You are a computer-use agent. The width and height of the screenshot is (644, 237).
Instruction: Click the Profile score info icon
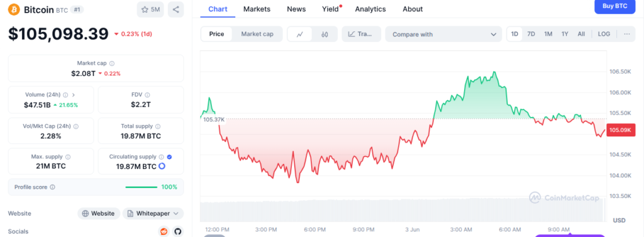pyautogui.click(x=52, y=187)
